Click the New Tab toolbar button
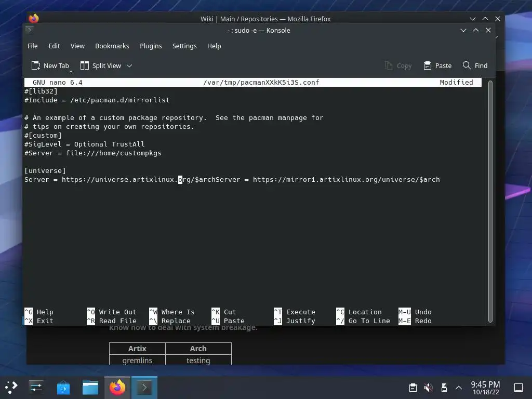This screenshot has width=532, height=399. (x=50, y=65)
